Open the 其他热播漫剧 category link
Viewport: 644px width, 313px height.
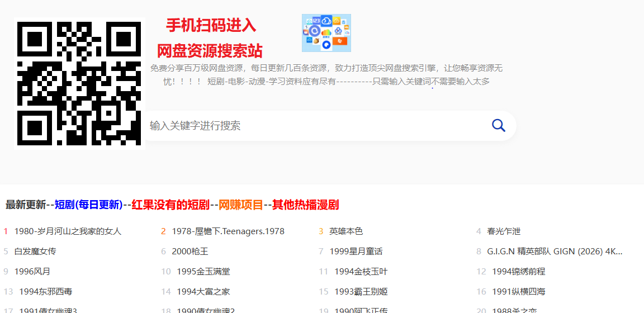[x=306, y=205]
